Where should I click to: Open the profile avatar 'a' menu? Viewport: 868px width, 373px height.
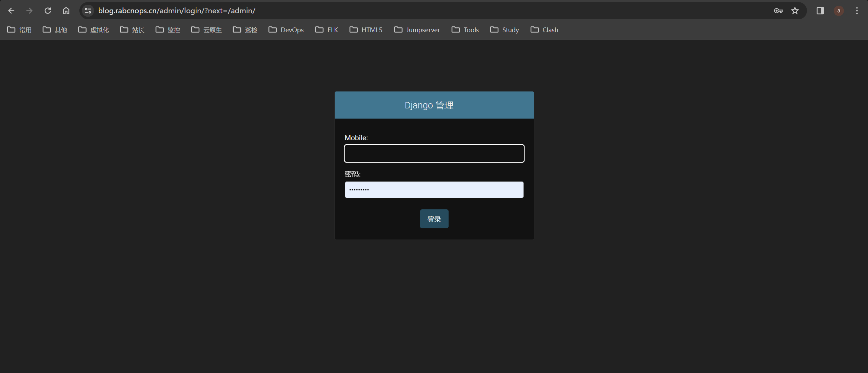[x=839, y=11]
